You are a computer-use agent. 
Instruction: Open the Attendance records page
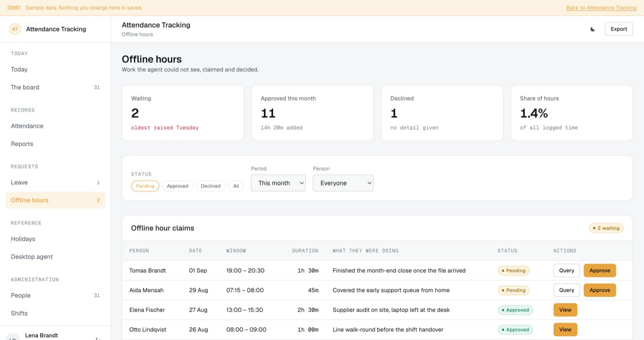pyautogui.click(x=55, y=126)
